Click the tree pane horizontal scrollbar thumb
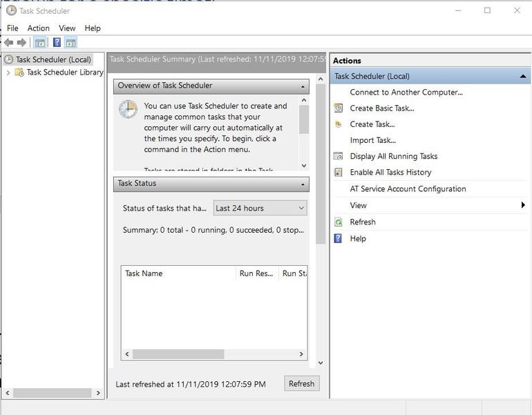 click(53, 393)
